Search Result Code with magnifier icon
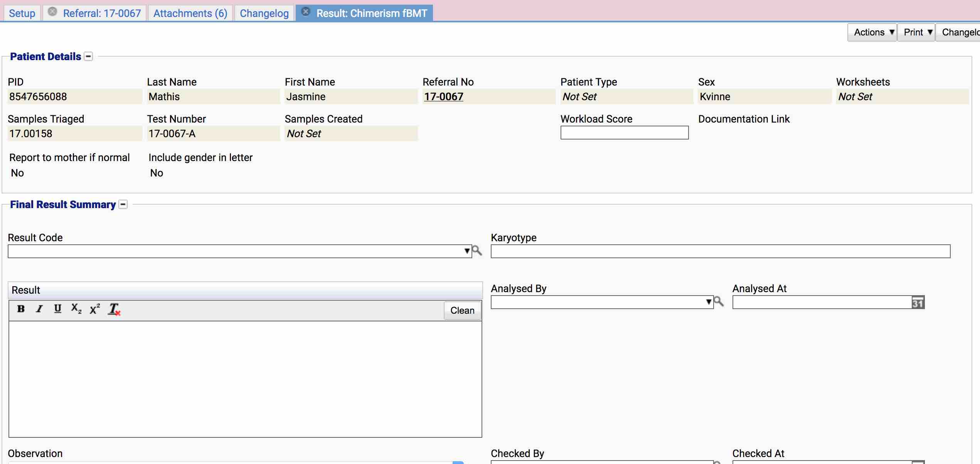 (477, 251)
